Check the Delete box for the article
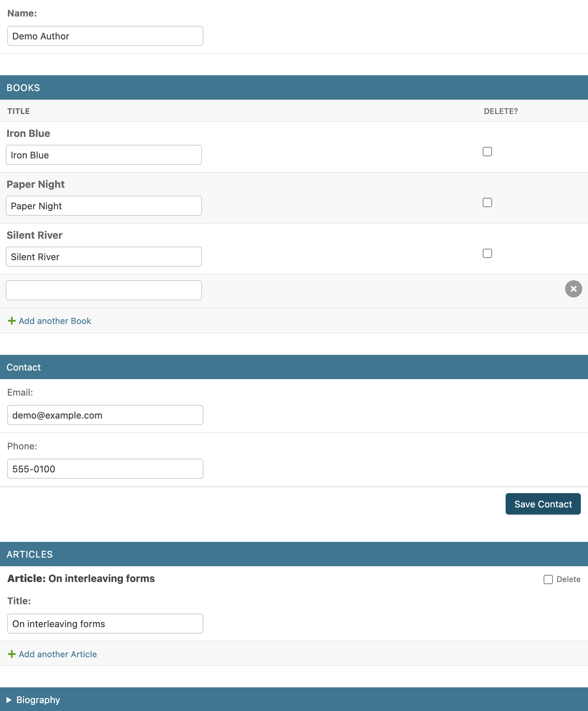Screen dimensions: 588x711 (x=548, y=579)
